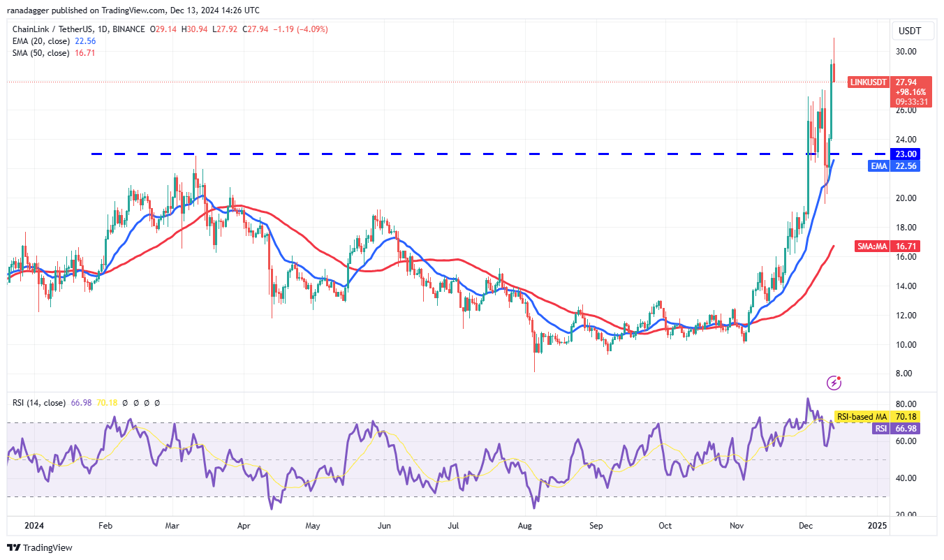944x560 pixels.
Task: Click the 10.00 price scale label
Action: 906,345
